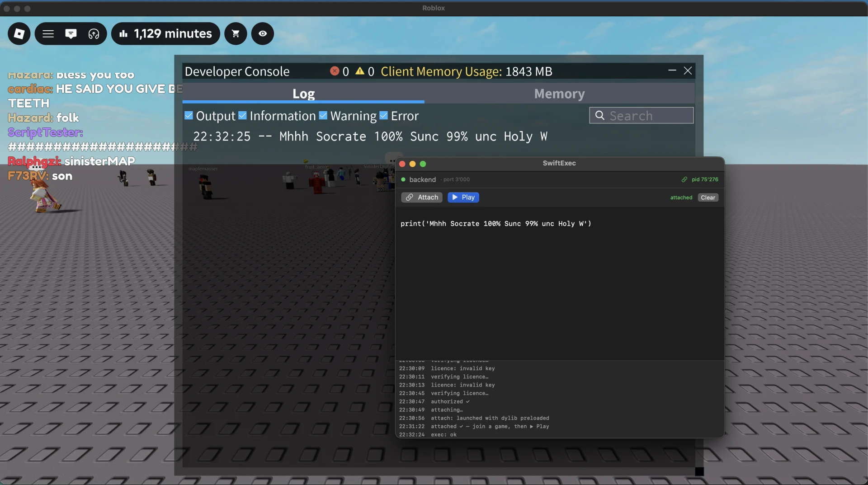Select the 22:32:25 log entry
This screenshot has width=868, height=485.
point(370,137)
